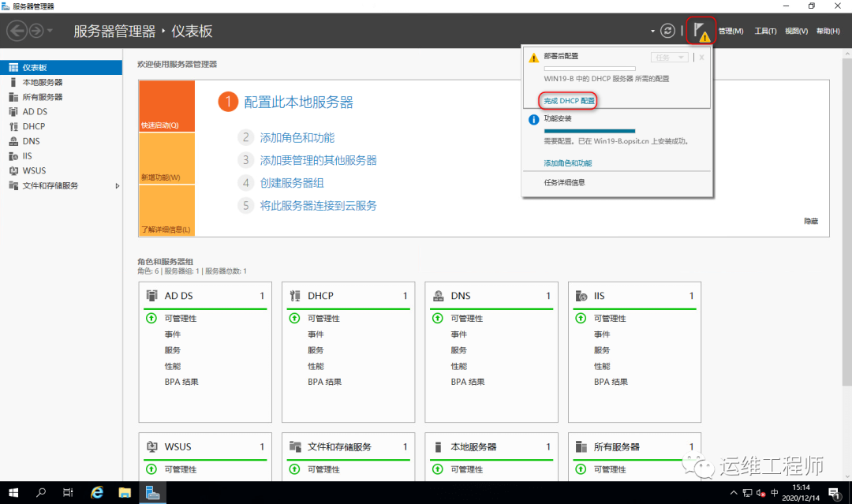
Task: Open BPA 结果 in the AD DS tile
Action: coord(181,382)
